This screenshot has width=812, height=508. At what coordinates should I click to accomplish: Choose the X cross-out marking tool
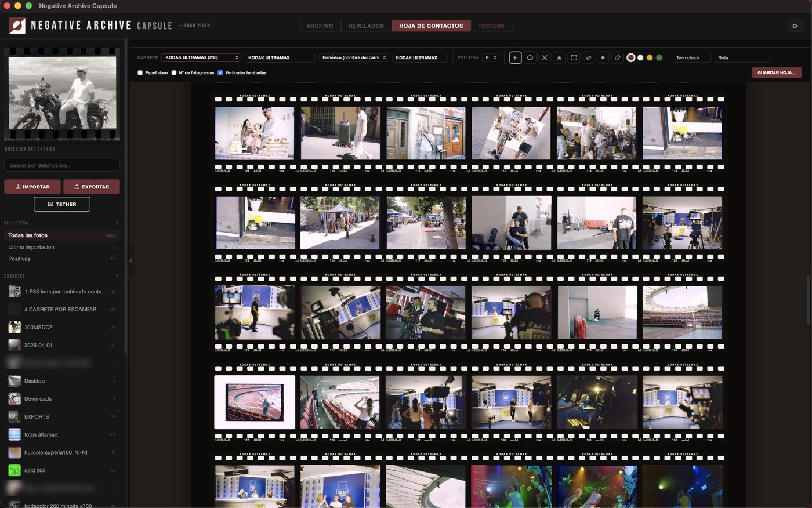[x=545, y=58]
